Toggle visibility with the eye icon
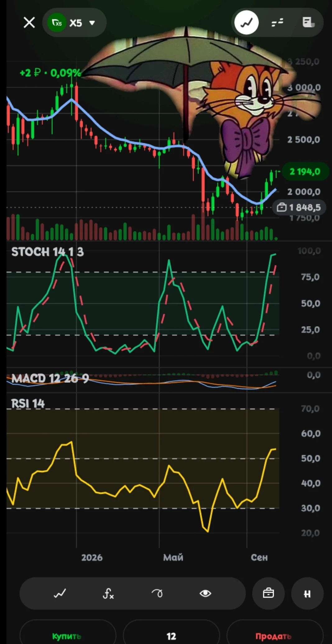Image resolution: width=332 pixels, height=644 pixels. pyautogui.click(x=205, y=594)
